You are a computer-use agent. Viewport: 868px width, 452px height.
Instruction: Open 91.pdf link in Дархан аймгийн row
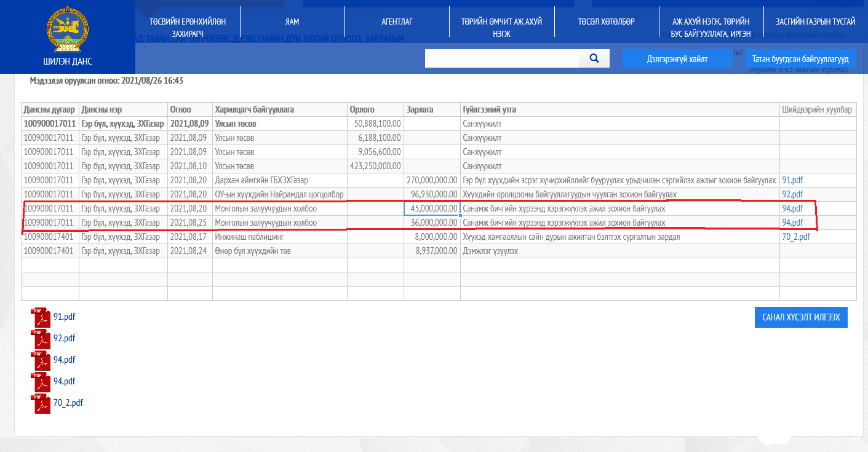[792, 180]
